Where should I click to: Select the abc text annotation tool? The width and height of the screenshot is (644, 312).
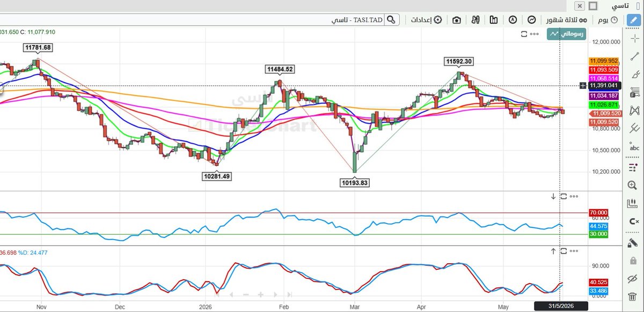[x=635, y=147]
